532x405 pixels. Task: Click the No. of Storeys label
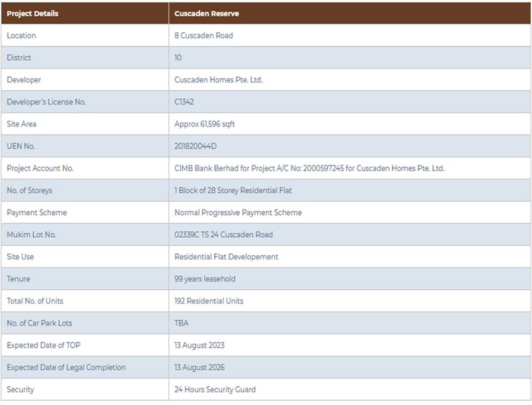click(29, 190)
